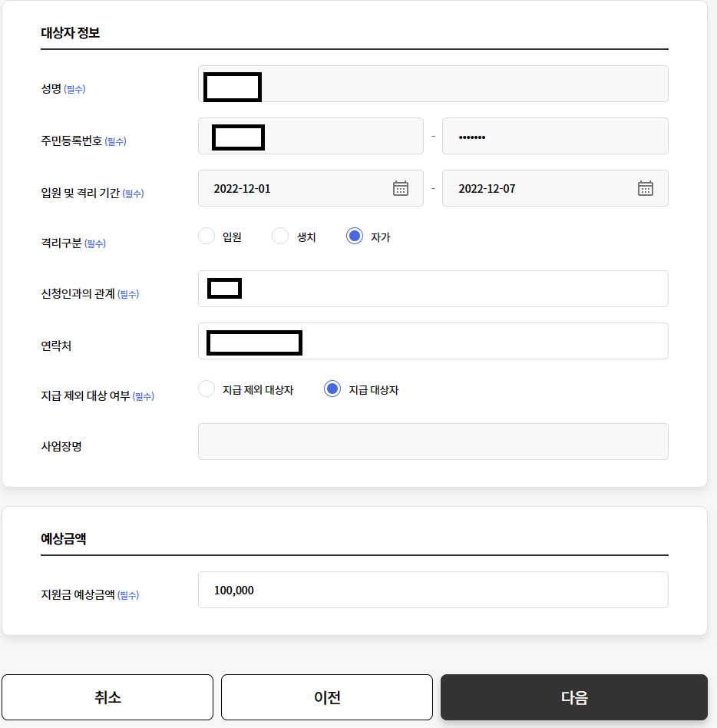Screen dimensions: 717x728
Task: Choose the 지급 대상자 radio
Action: (332, 389)
